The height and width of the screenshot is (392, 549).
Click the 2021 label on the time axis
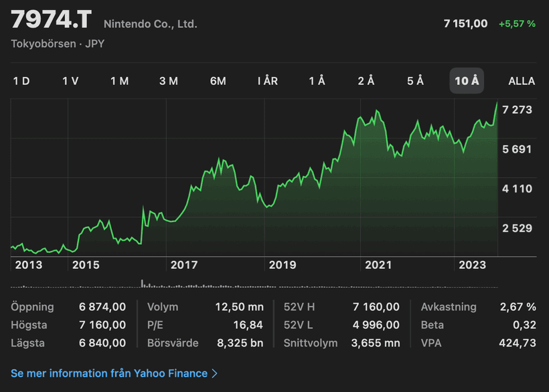tap(378, 265)
